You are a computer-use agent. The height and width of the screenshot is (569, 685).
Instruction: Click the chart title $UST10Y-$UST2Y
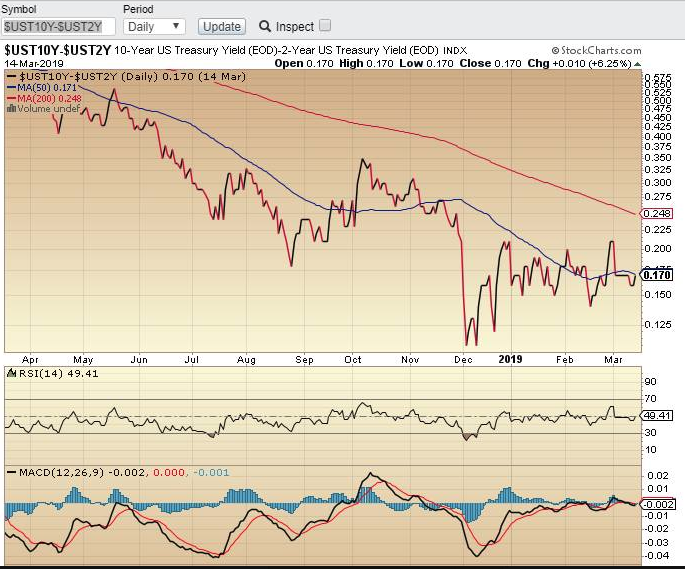pyautogui.click(x=58, y=50)
